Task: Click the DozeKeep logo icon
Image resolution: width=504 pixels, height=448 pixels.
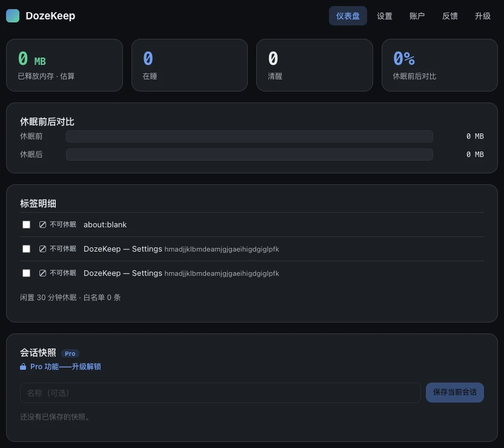Action: pos(13,16)
